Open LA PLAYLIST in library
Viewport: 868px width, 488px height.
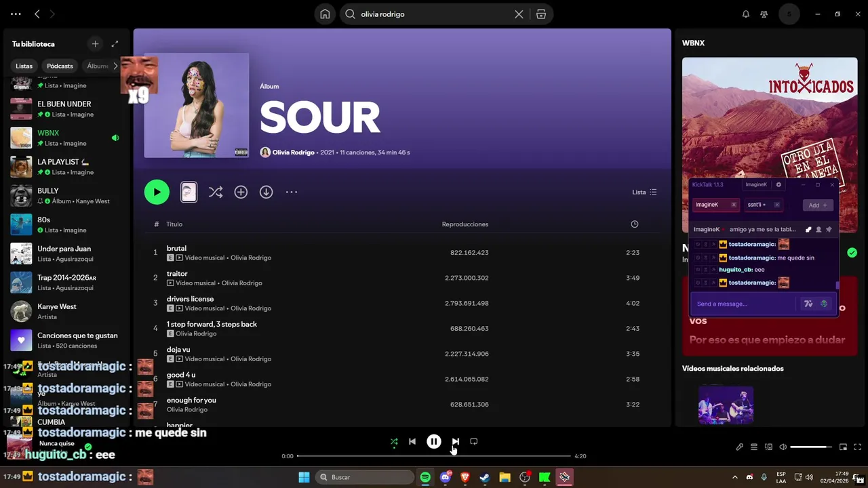click(66, 167)
